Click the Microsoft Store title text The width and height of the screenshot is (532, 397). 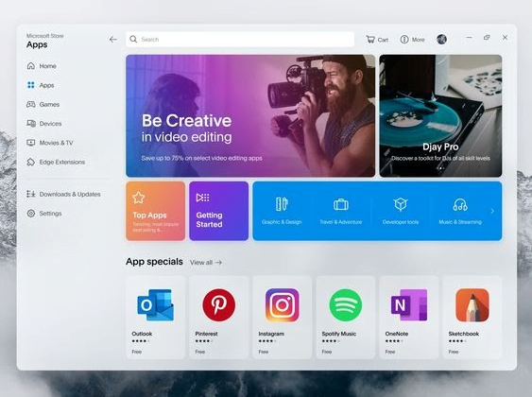[44, 36]
